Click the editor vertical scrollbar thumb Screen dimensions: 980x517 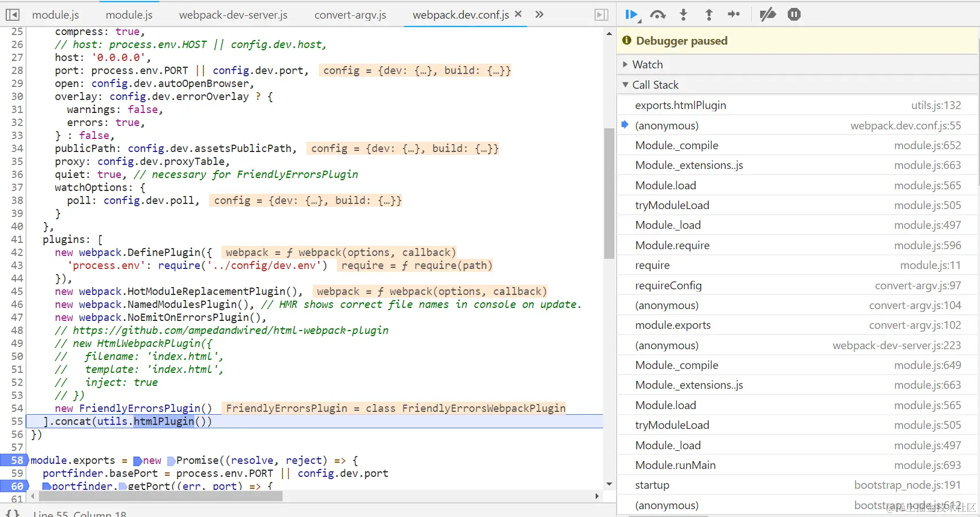pyautogui.click(x=609, y=193)
